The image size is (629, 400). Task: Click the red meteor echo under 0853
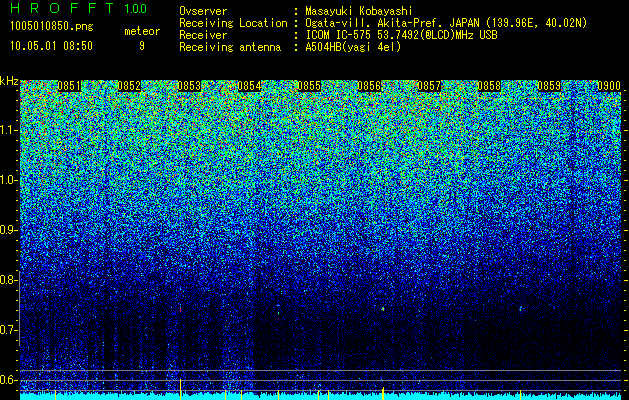[x=181, y=309]
